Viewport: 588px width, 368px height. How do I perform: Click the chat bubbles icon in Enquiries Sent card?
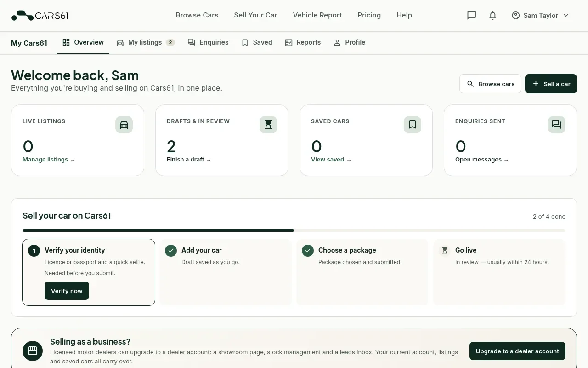tap(557, 125)
